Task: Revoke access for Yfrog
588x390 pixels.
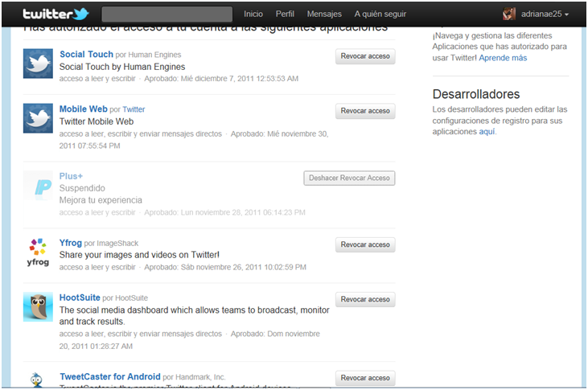Action: click(365, 244)
